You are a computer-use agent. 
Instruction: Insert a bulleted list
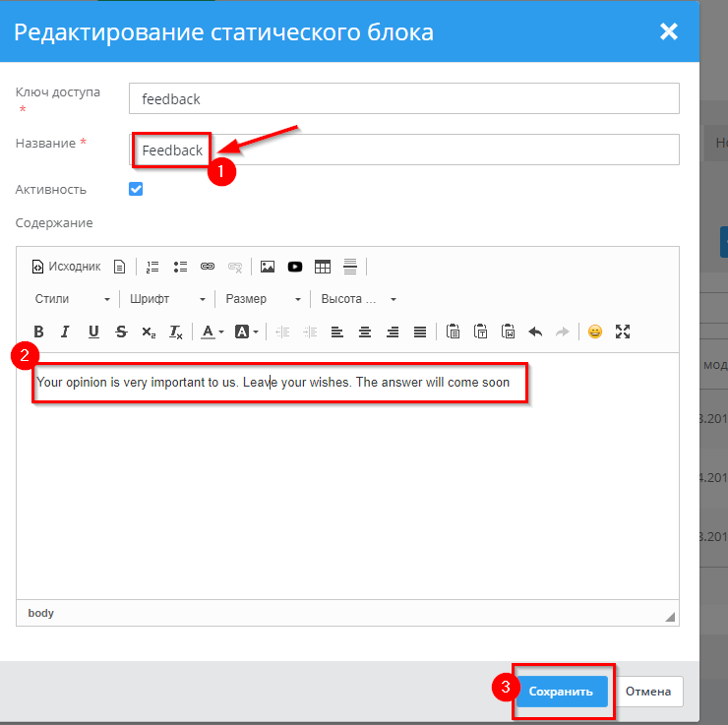click(x=180, y=267)
